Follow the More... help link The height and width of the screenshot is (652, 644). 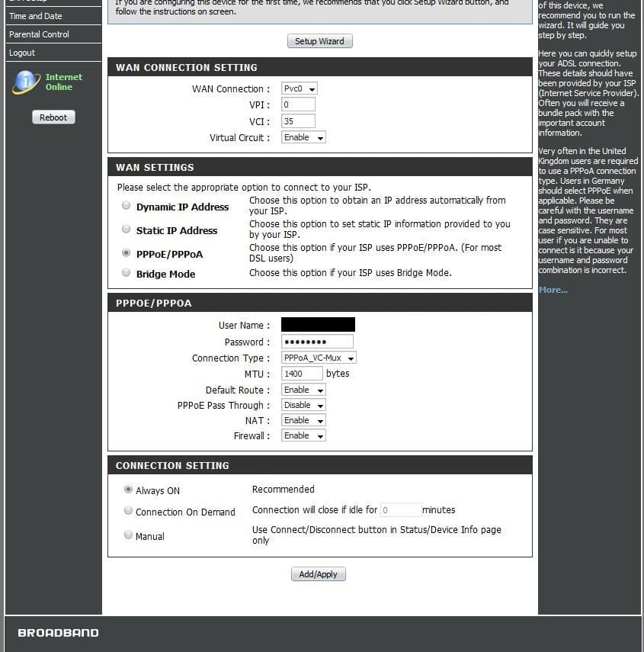[x=553, y=291]
